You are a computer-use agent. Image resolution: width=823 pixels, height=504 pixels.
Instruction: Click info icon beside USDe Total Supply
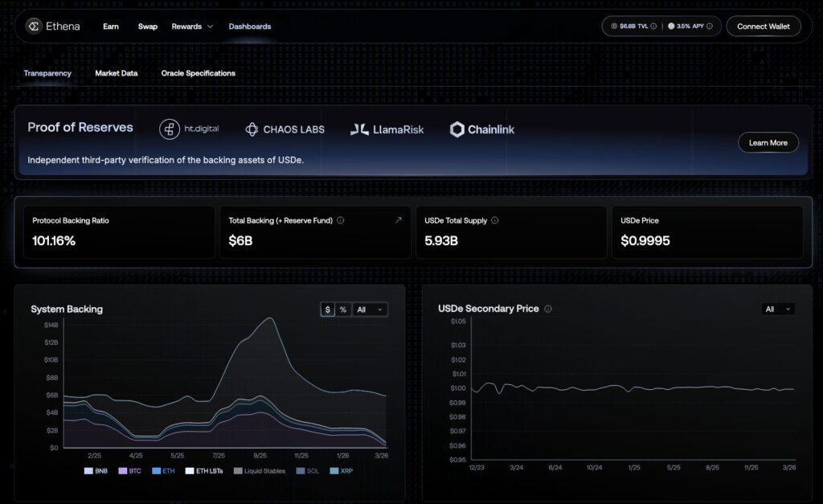pos(494,220)
